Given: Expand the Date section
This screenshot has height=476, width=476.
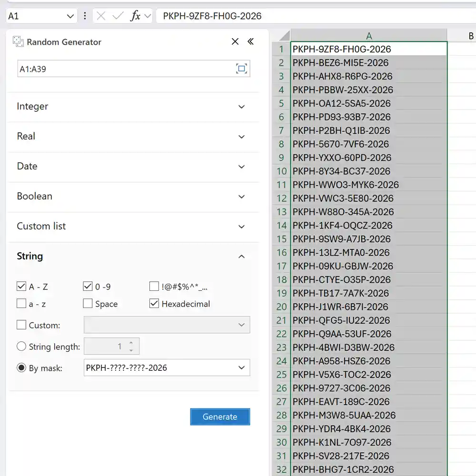Looking at the screenshot, I should click(x=241, y=167).
